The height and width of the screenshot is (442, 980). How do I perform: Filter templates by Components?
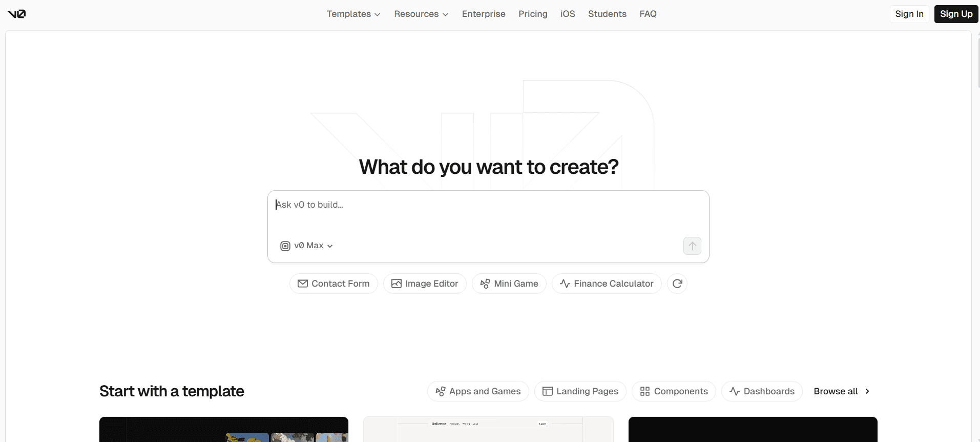coord(674,391)
